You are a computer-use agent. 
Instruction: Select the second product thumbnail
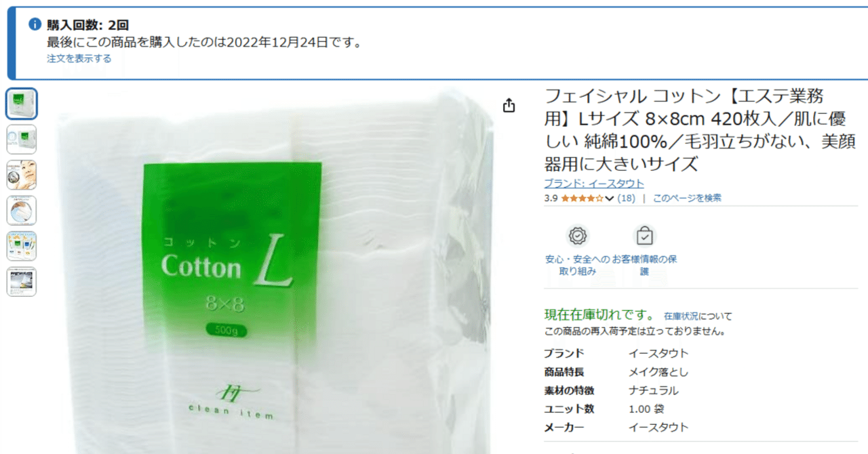pyautogui.click(x=22, y=139)
